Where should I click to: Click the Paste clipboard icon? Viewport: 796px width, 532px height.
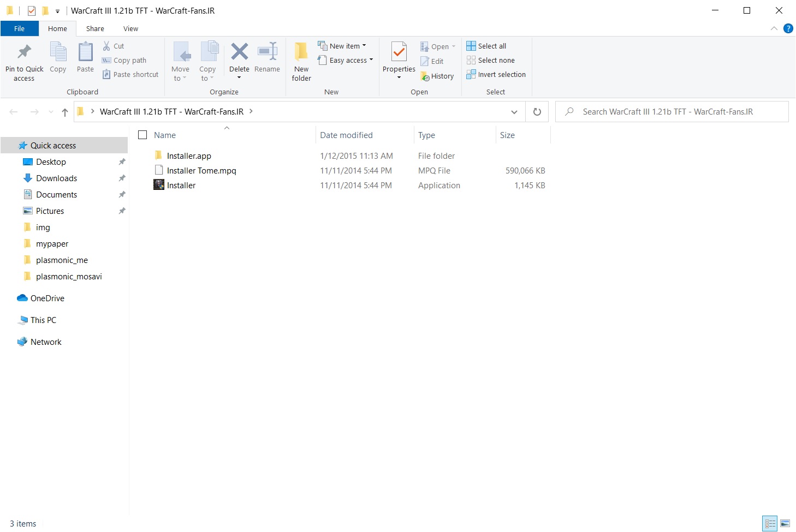(85, 52)
